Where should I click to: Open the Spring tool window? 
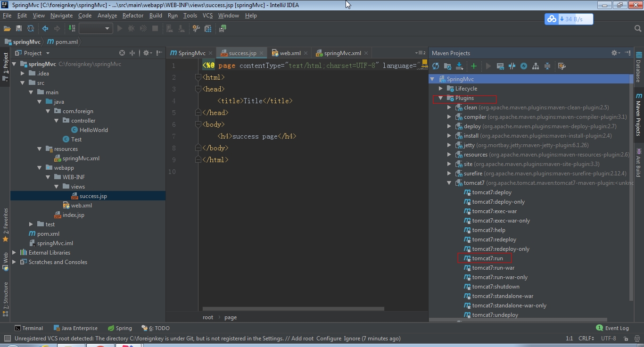(x=120, y=328)
